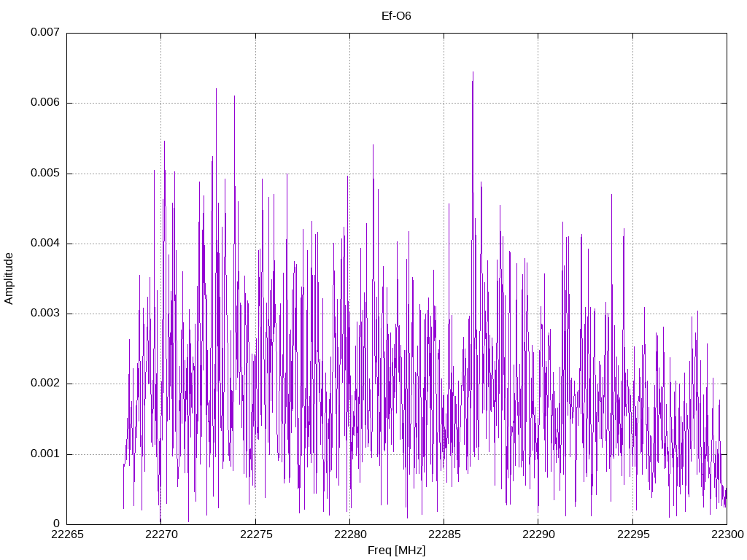Image resolution: width=747 pixels, height=560 pixels.
Task: Click the tallest spectrum peak near 22286.5 MHz
Action: click(x=473, y=72)
